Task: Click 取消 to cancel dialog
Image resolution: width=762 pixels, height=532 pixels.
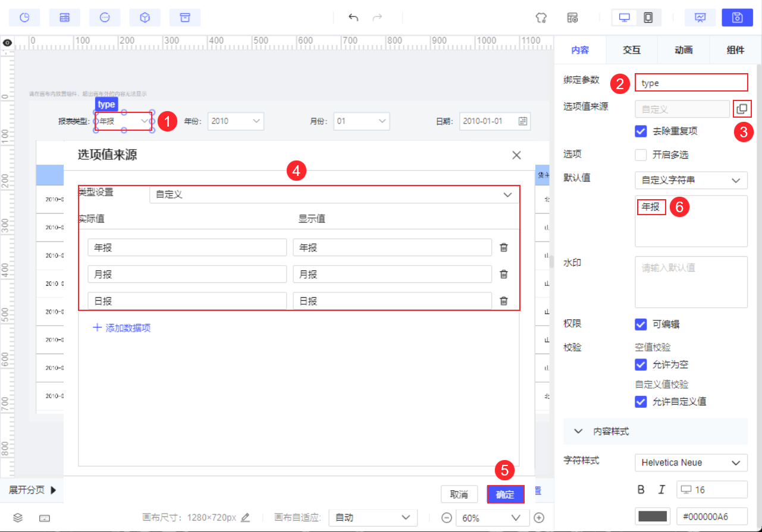Action: pyautogui.click(x=459, y=495)
